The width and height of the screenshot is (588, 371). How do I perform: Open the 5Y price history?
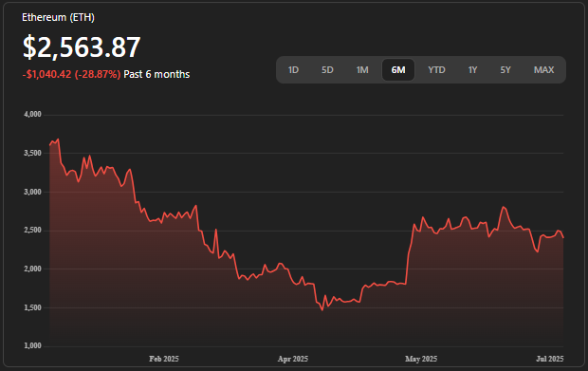[x=505, y=70]
